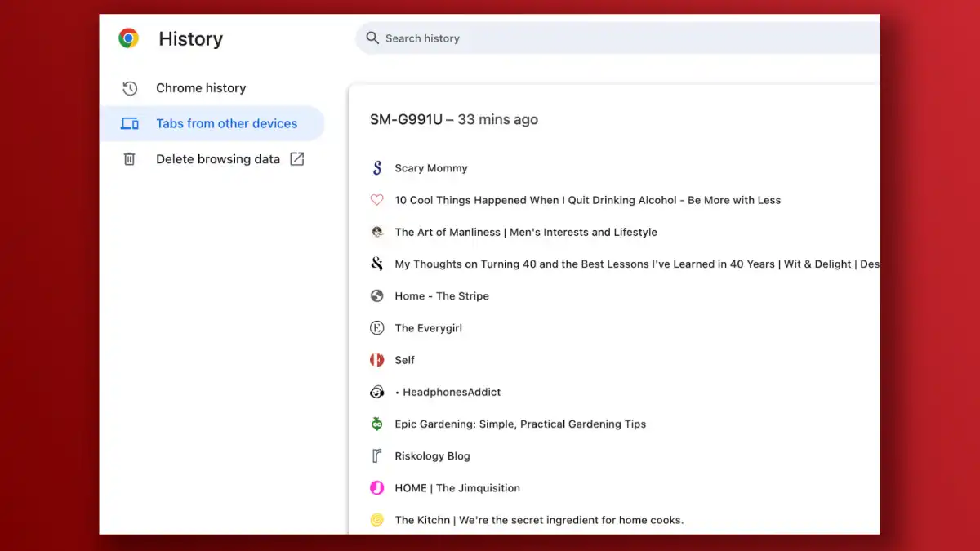Open the Art of Manliness tab link
980x551 pixels.
(x=525, y=232)
